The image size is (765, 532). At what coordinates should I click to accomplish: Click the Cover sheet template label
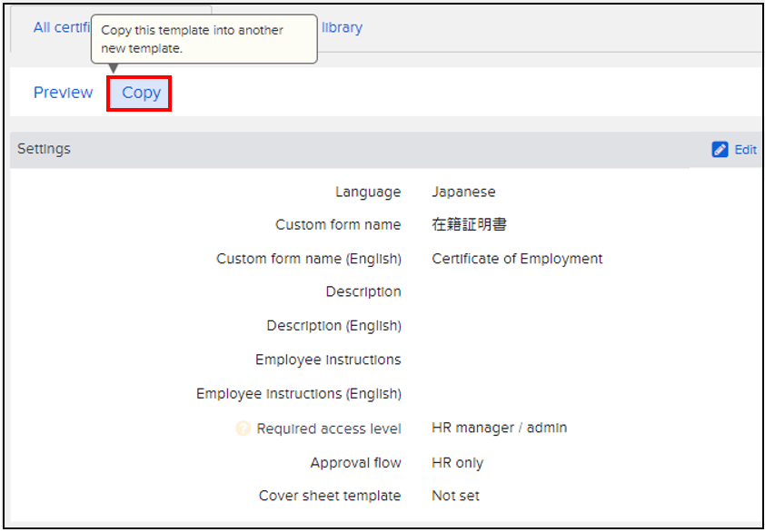(x=330, y=496)
